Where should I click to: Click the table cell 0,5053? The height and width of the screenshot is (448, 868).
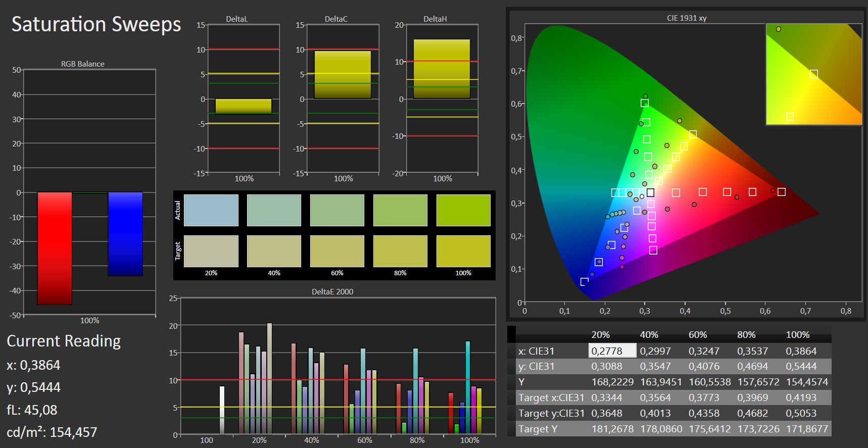point(801,413)
